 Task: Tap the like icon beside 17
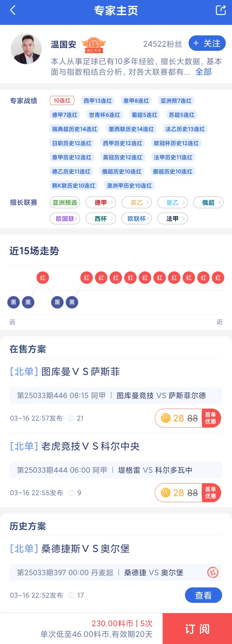[x=71, y=595]
